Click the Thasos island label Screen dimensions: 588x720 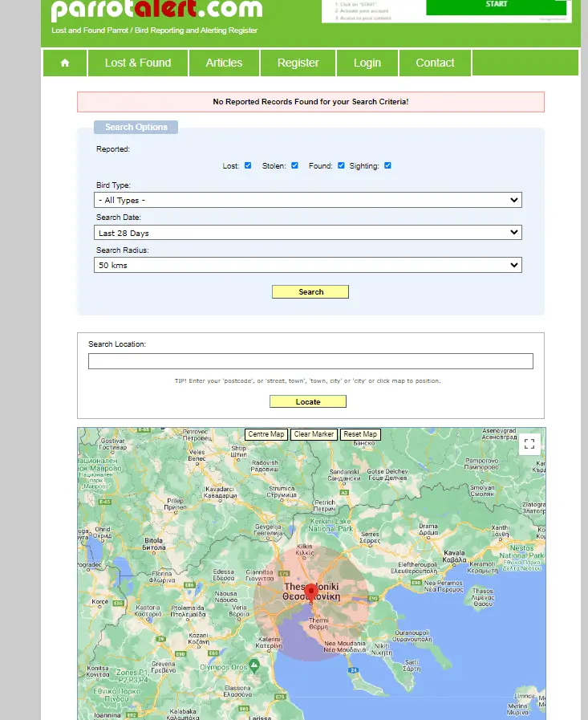click(x=482, y=597)
